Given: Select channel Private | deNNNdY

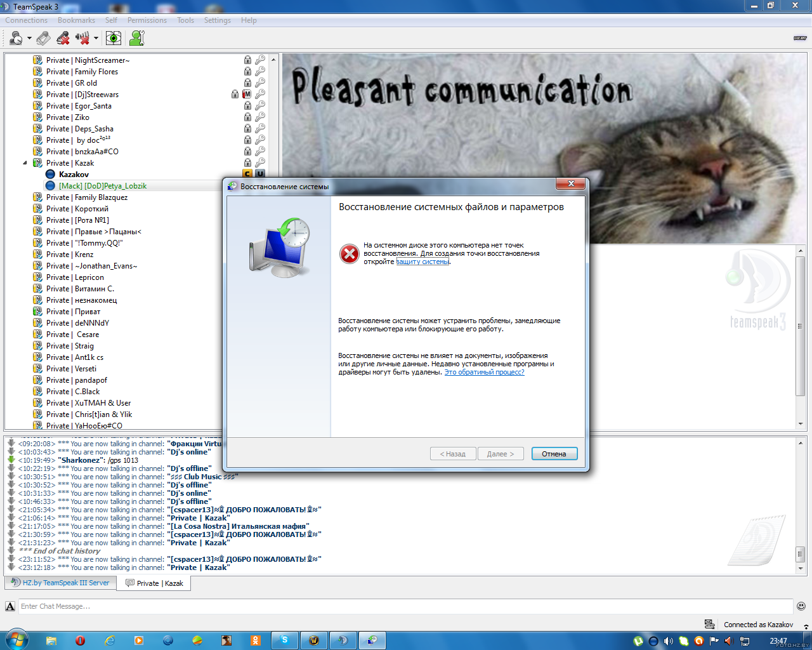Looking at the screenshot, I should tap(77, 323).
